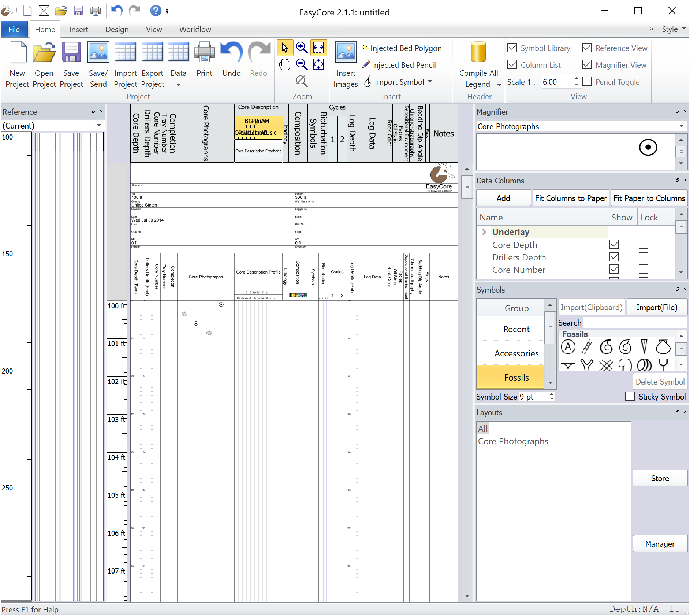The image size is (690, 616).
Task: Enable the Pencil Toggle checkbox
Action: [x=587, y=82]
